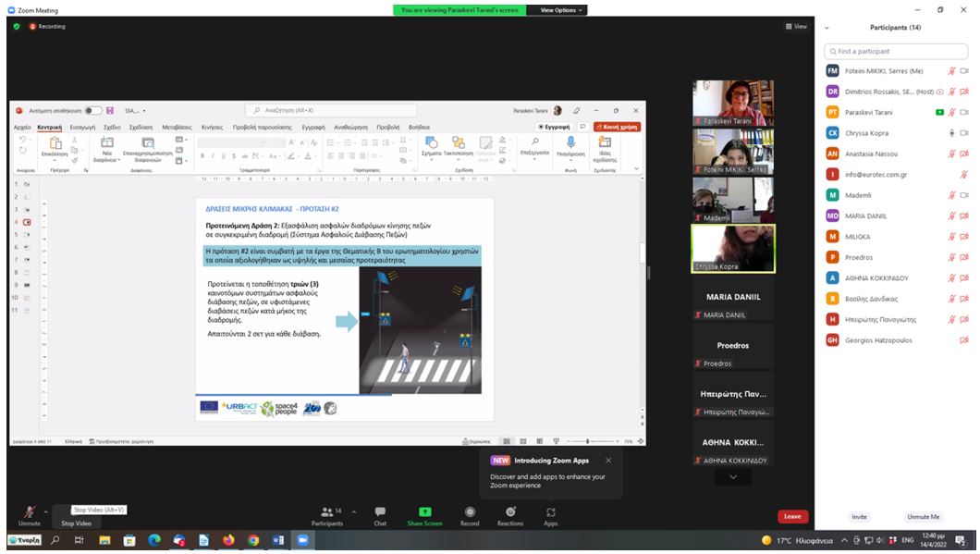Open Microsoft Edge from the taskbar
This screenshot has height=554, width=980.
pos(154,539)
